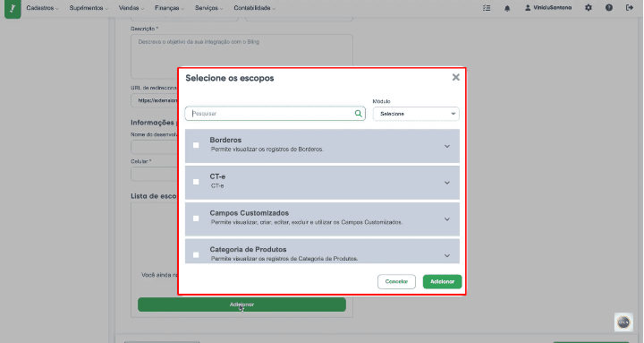The image size is (644, 343).
Task: Open the Contabilidade menu
Action: (255, 8)
